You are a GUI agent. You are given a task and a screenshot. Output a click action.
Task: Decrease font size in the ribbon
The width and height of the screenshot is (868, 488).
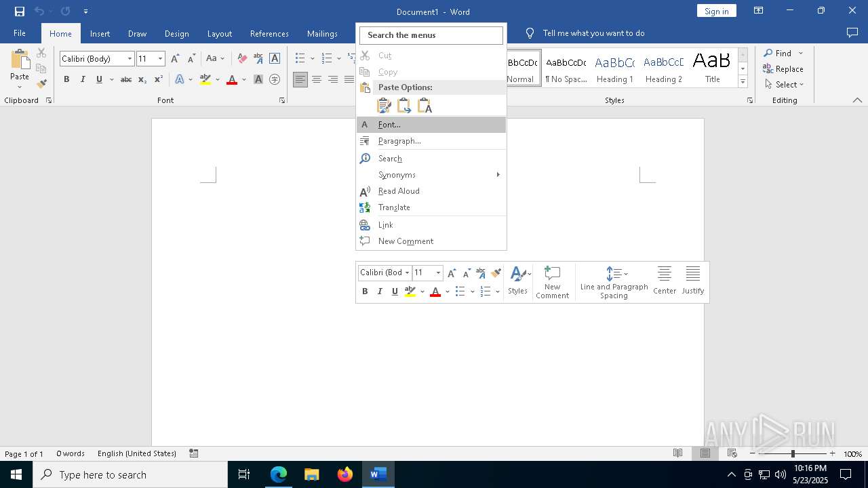(191, 59)
